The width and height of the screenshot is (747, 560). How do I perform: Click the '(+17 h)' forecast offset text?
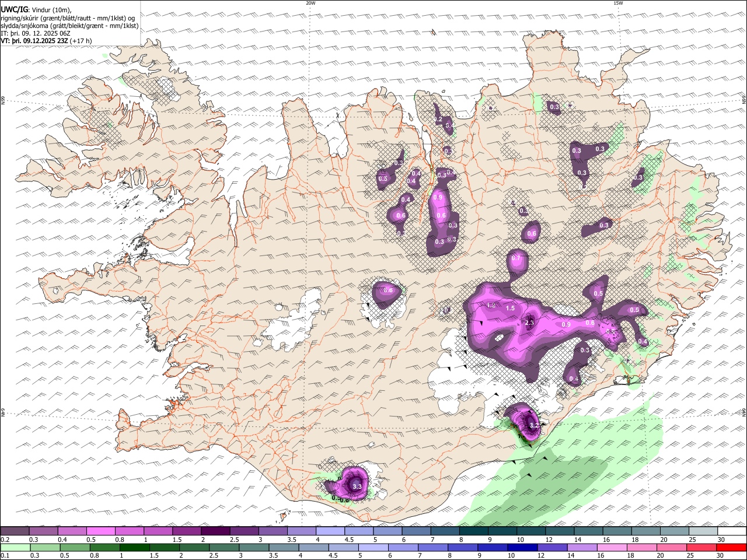[x=81, y=41]
